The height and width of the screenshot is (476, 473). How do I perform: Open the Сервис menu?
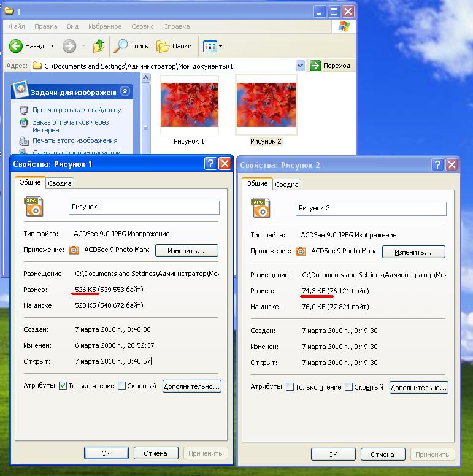coord(142,26)
